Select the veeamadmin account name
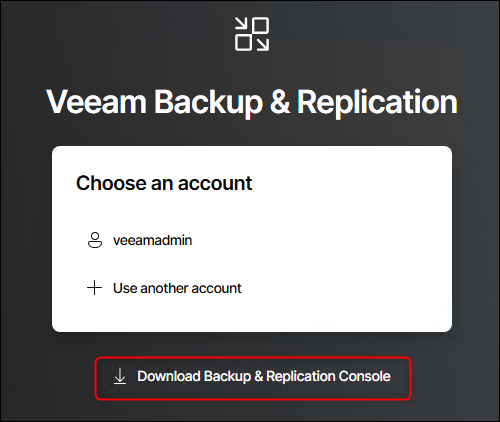 coord(152,240)
